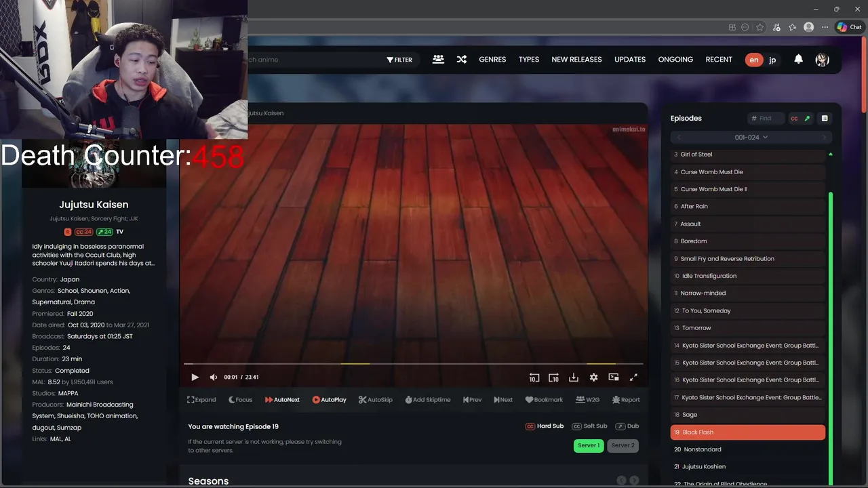Screen dimensions: 868x488
Task: Skip forward 10 seconds in the player
Action: (553, 378)
